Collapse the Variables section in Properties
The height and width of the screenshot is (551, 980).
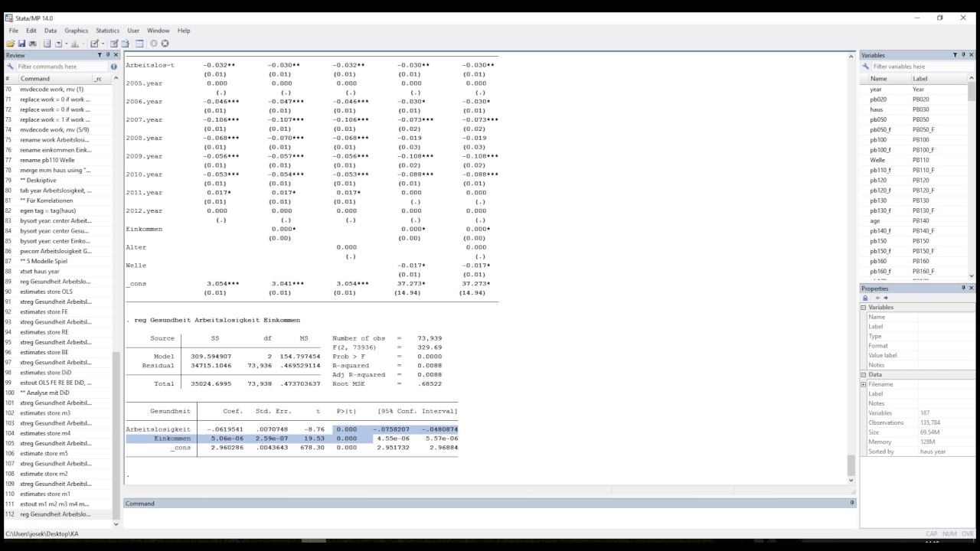pos(864,307)
